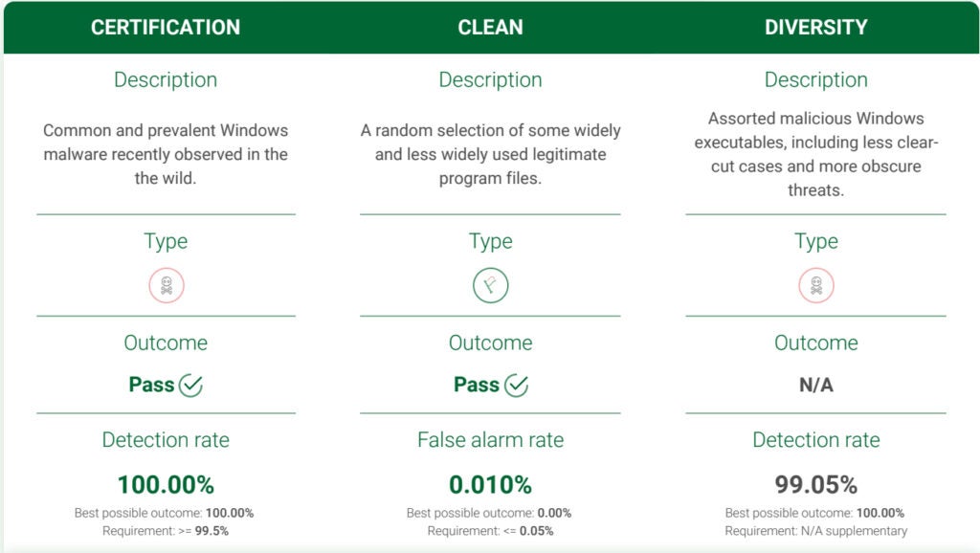This screenshot has width=980, height=553.
Task: Select the CERTIFICATION column header
Action: (x=166, y=27)
